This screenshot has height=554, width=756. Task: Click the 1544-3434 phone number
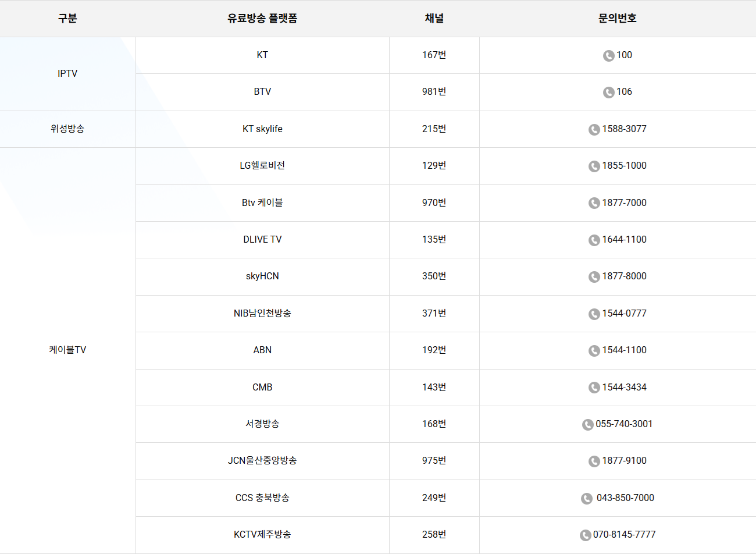click(625, 388)
